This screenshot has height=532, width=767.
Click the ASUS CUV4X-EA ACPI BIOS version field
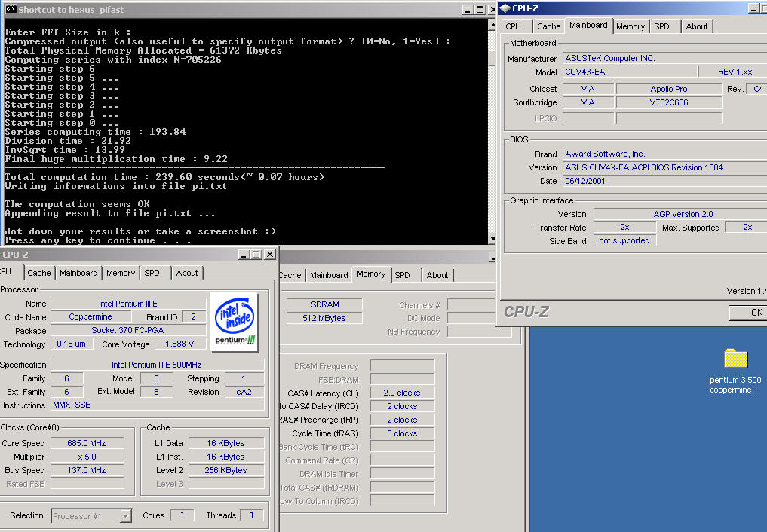tap(665, 167)
